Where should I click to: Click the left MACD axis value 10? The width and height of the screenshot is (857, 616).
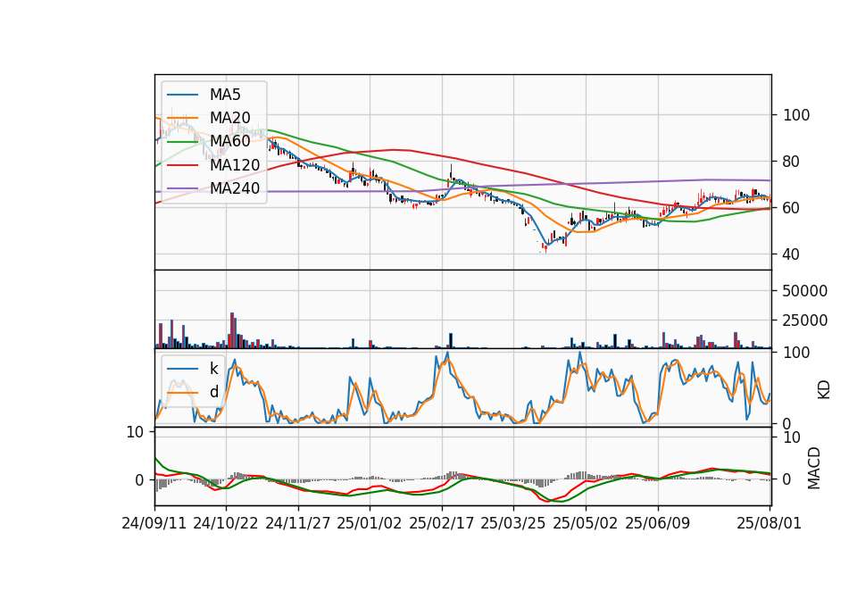135,432
